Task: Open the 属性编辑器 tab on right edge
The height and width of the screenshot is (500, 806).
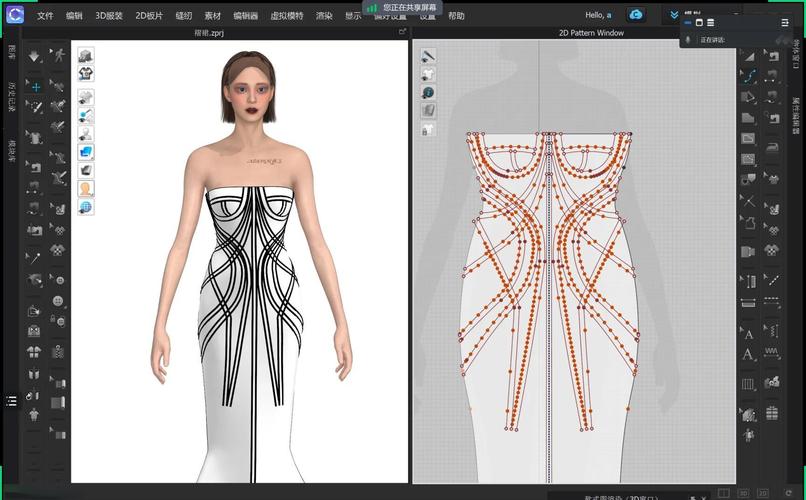Action: (x=796, y=115)
